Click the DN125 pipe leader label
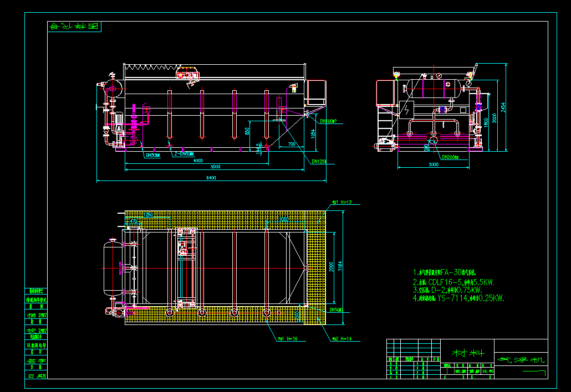Image resolution: width=571 pixels, height=392 pixels. pyautogui.click(x=319, y=161)
